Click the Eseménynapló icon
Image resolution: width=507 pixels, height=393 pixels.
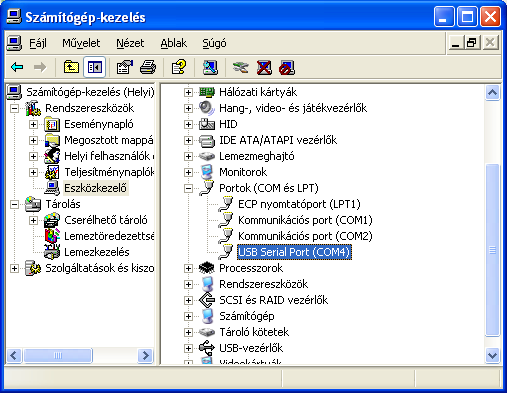[x=52, y=124]
